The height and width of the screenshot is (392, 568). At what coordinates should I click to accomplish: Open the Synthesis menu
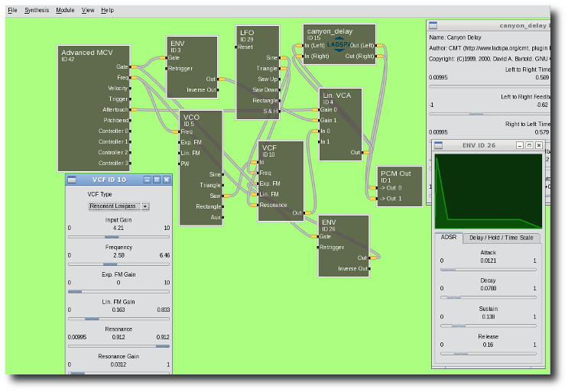(x=37, y=10)
